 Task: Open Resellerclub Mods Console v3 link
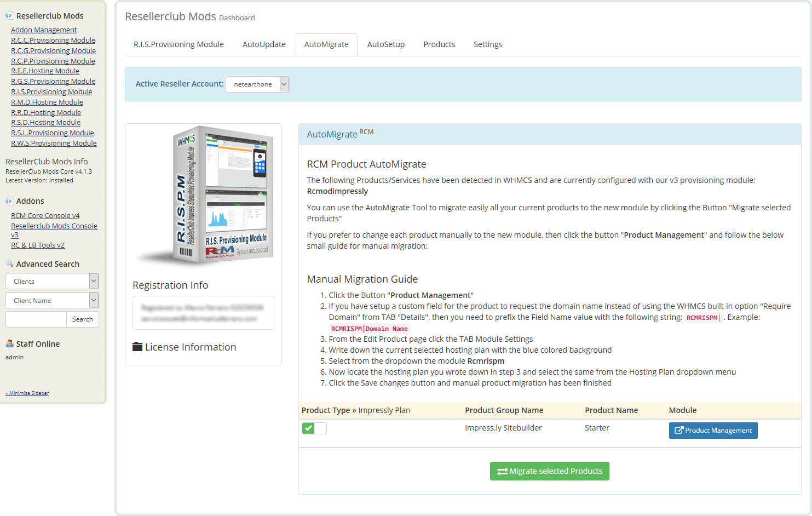coord(54,230)
